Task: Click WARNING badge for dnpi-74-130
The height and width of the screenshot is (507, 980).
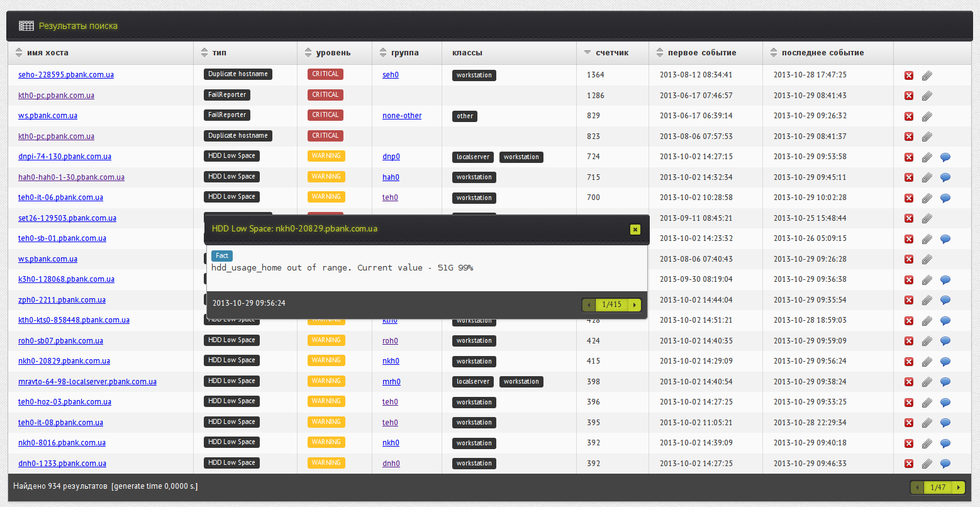Action: (x=326, y=156)
